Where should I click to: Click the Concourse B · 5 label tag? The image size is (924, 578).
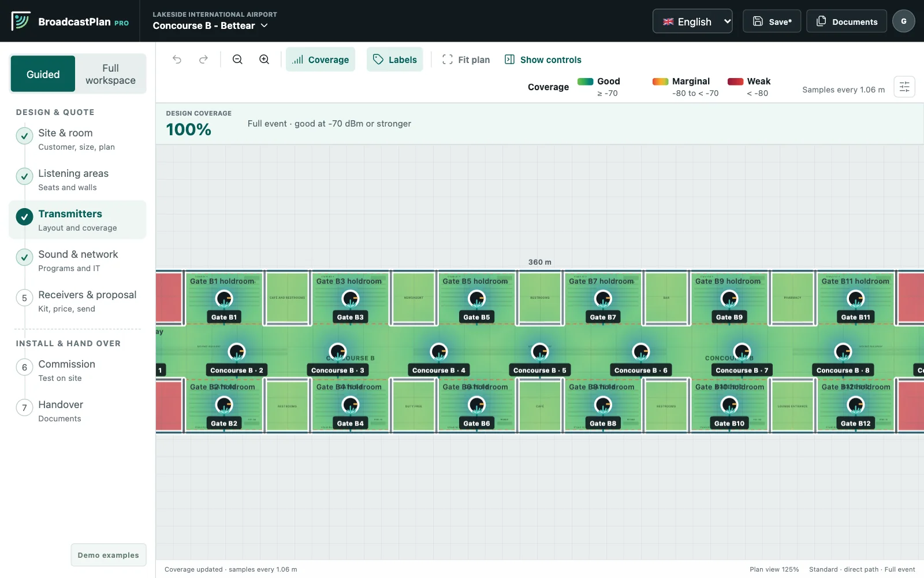(539, 370)
